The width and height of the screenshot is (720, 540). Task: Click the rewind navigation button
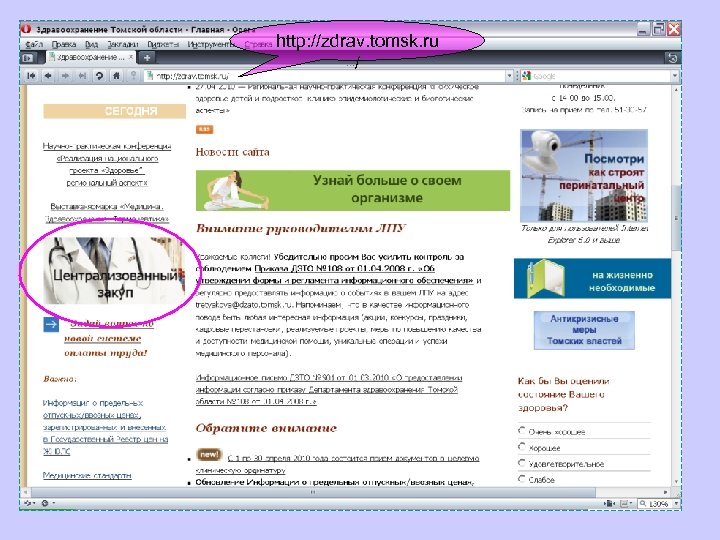[31, 76]
